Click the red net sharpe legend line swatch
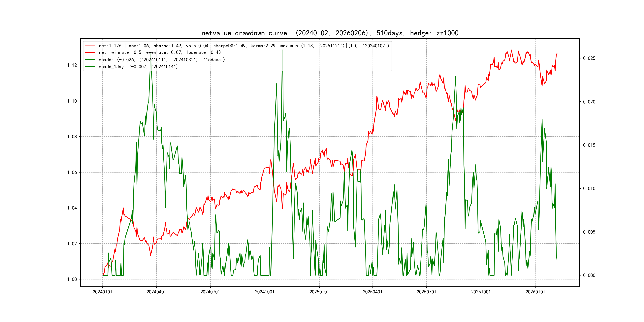The height and width of the screenshot is (322, 644). pyautogui.click(x=90, y=46)
